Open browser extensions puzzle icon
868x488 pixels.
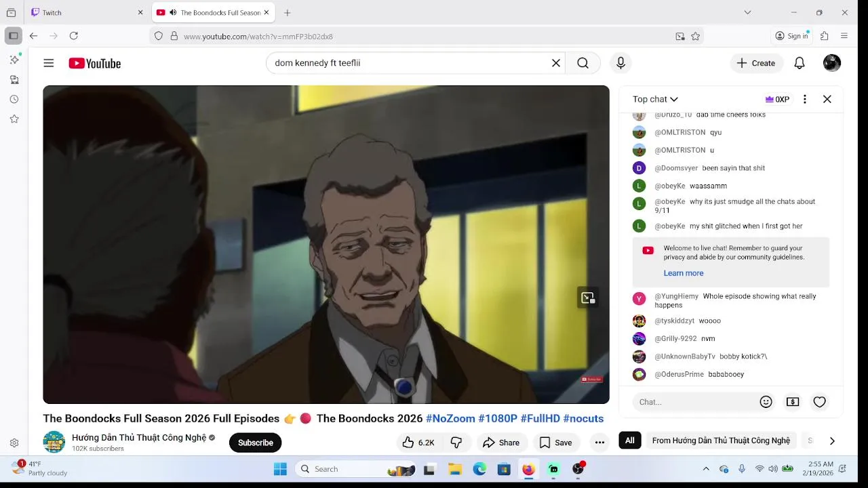(x=825, y=36)
